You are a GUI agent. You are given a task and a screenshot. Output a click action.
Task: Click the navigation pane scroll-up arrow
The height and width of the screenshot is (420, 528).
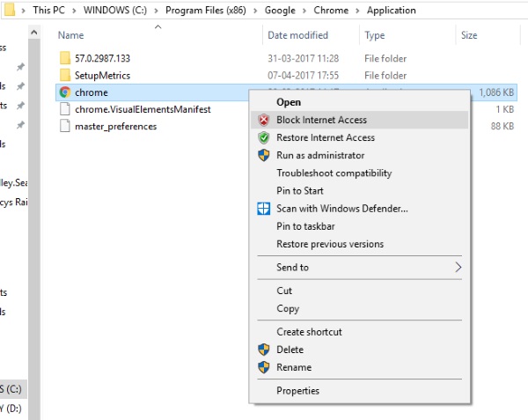click(x=34, y=33)
